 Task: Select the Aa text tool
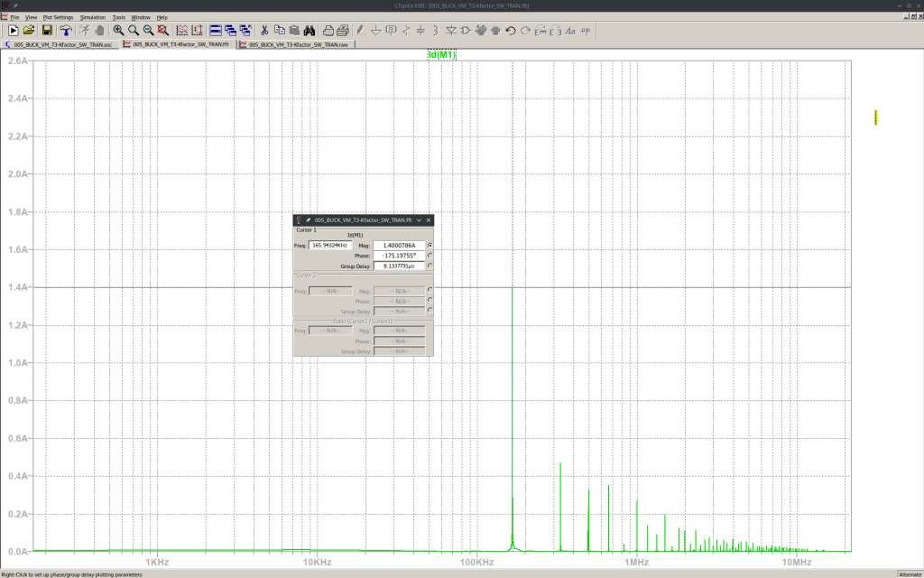click(x=570, y=30)
